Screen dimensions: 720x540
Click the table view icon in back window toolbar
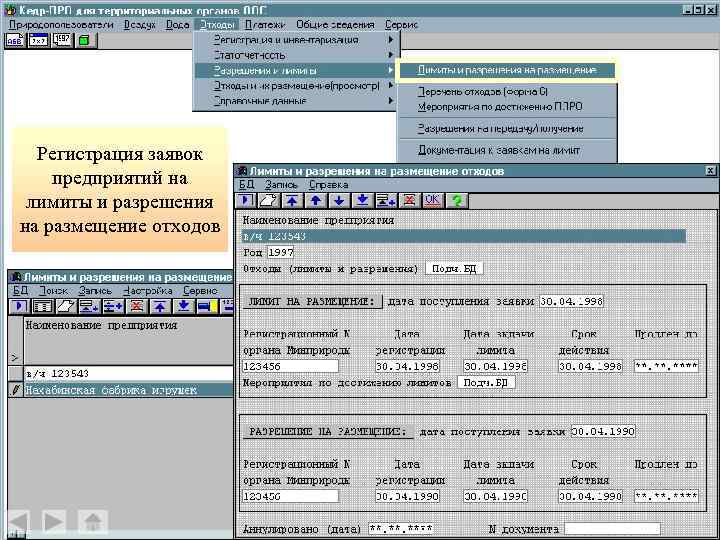click(x=43, y=306)
